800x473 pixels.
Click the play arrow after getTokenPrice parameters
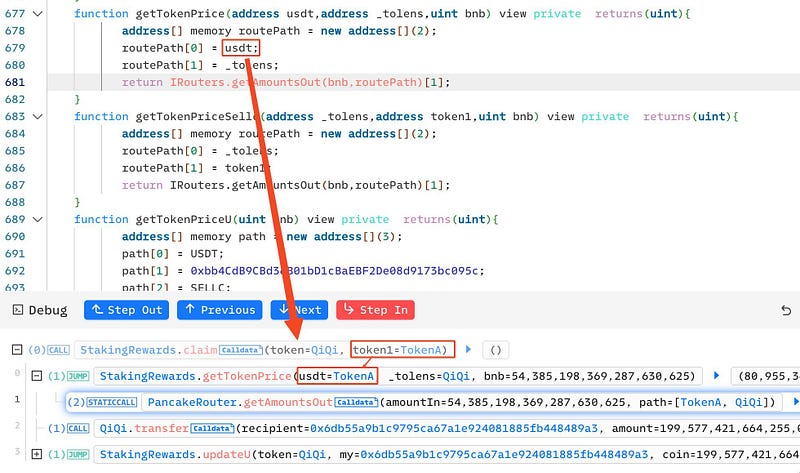coord(716,376)
